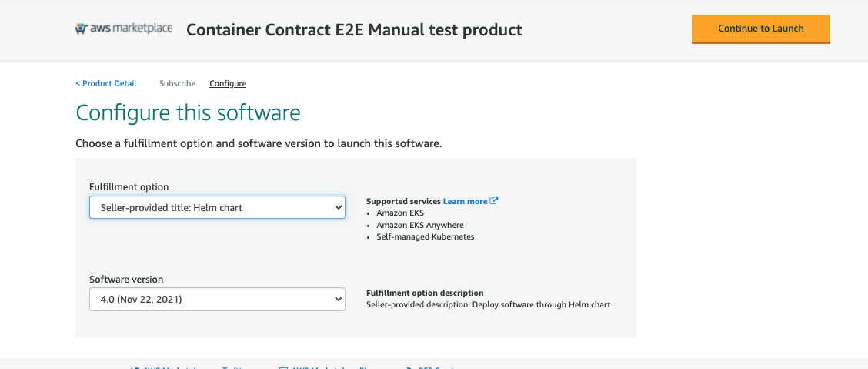Click the Seller-provided description text about Helm

point(488,304)
